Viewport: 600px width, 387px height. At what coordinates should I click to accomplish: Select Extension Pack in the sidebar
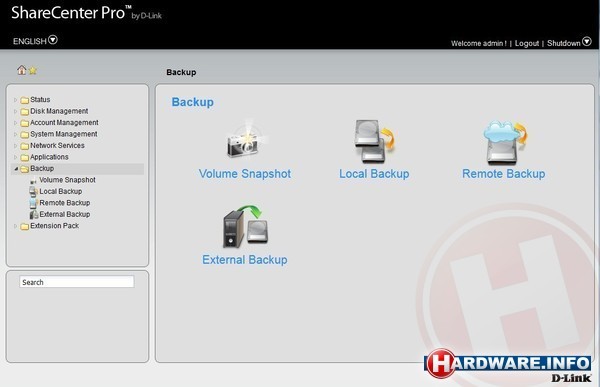click(x=54, y=226)
